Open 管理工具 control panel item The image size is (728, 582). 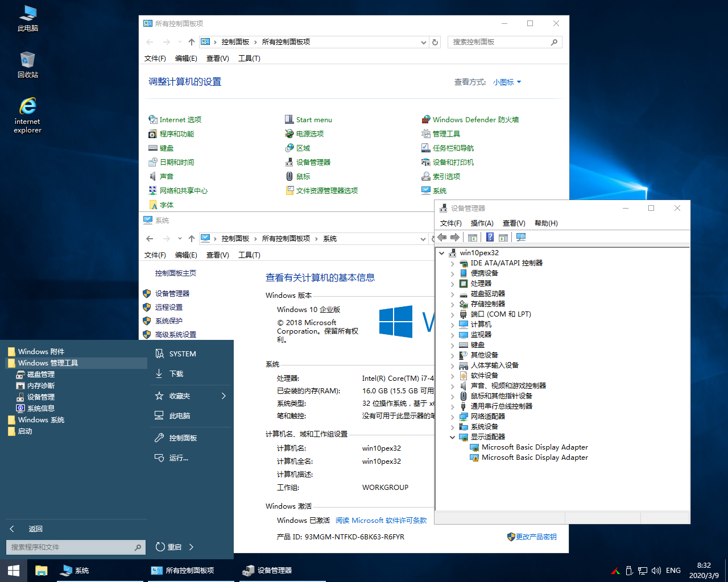(x=441, y=134)
